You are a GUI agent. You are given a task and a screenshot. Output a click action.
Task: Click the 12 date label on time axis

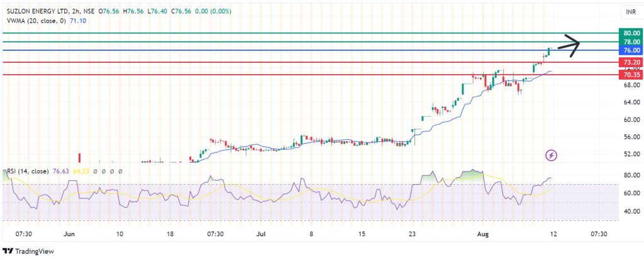pos(552,234)
